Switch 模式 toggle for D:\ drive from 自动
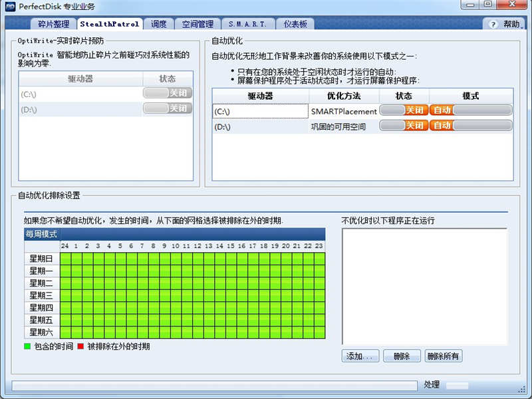 [x=471, y=126]
